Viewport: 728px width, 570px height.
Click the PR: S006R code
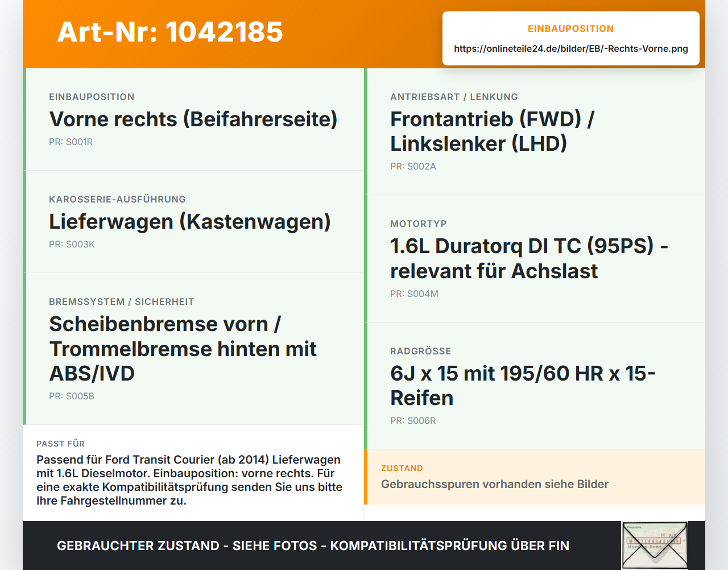coord(413,420)
